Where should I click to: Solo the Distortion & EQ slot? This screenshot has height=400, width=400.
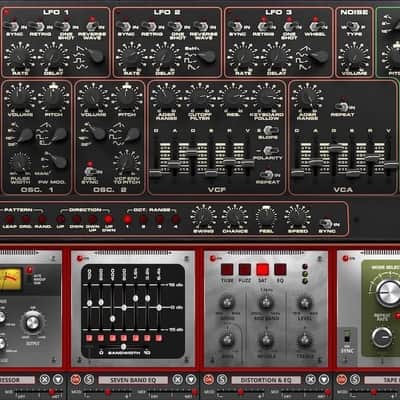tap(222, 379)
